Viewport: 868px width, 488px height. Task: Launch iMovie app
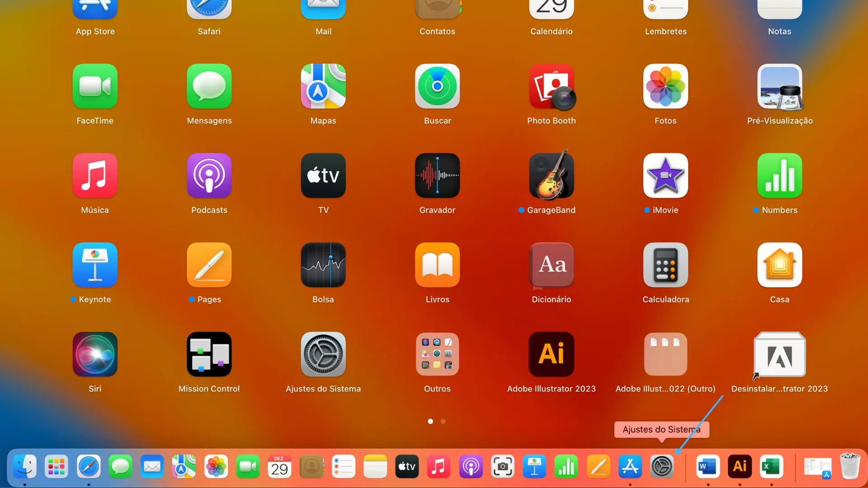(x=665, y=175)
